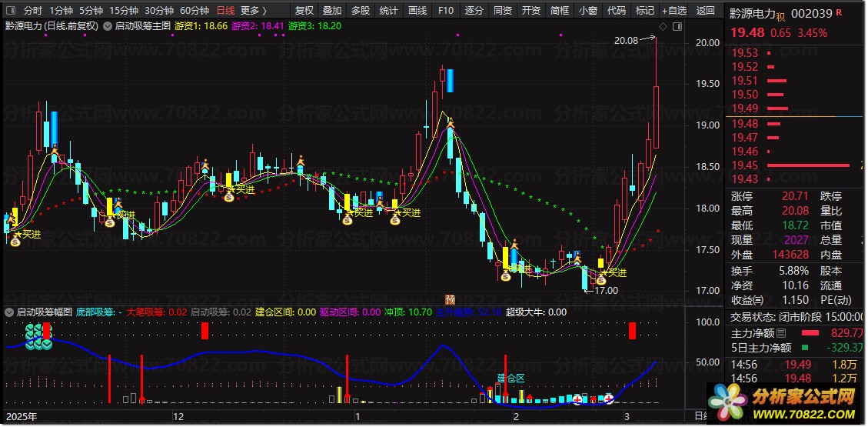Click 5日主力净额 row
Screen dimensions: 868x427
[x=796, y=348]
